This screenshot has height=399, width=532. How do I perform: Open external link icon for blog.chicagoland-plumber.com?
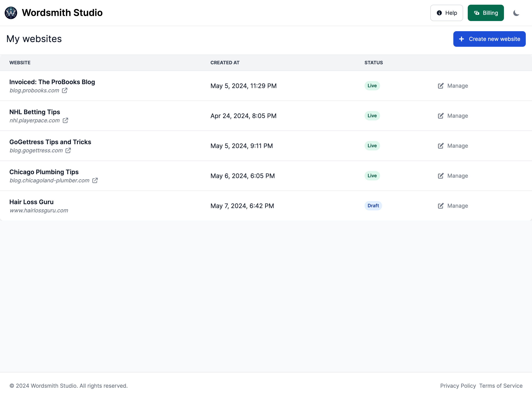point(95,180)
